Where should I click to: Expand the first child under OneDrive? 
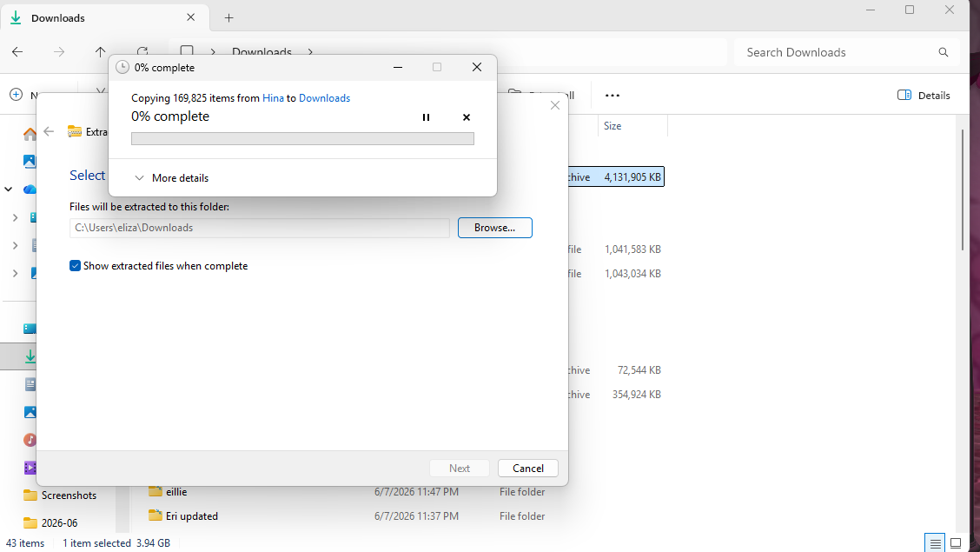click(x=16, y=217)
